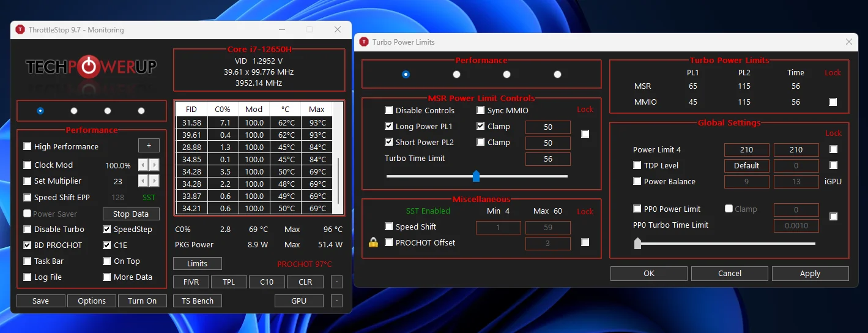Enable the TDP Level checkbox
The width and height of the screenshot is (868, 333).
(637, 165)
